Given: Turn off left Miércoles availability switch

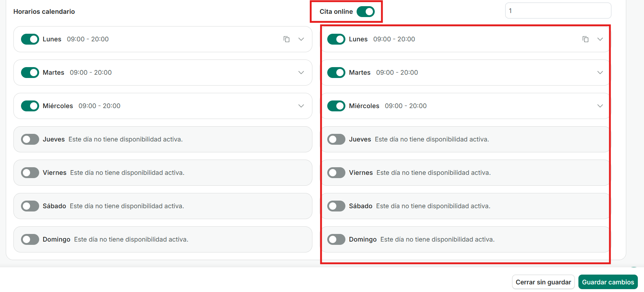Looking at the screenshot, I should click(x=30, y=106).
